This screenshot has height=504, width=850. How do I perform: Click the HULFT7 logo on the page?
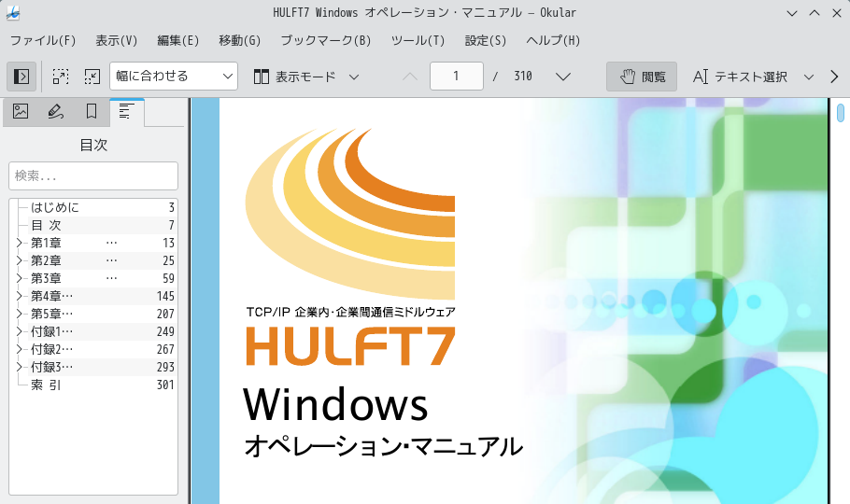pos(350,347)
